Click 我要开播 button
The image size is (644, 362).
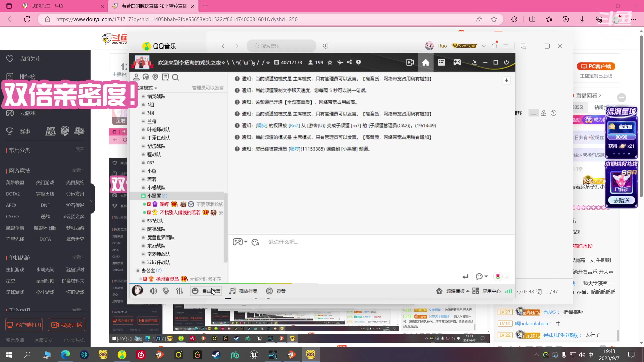pos(66,325)
